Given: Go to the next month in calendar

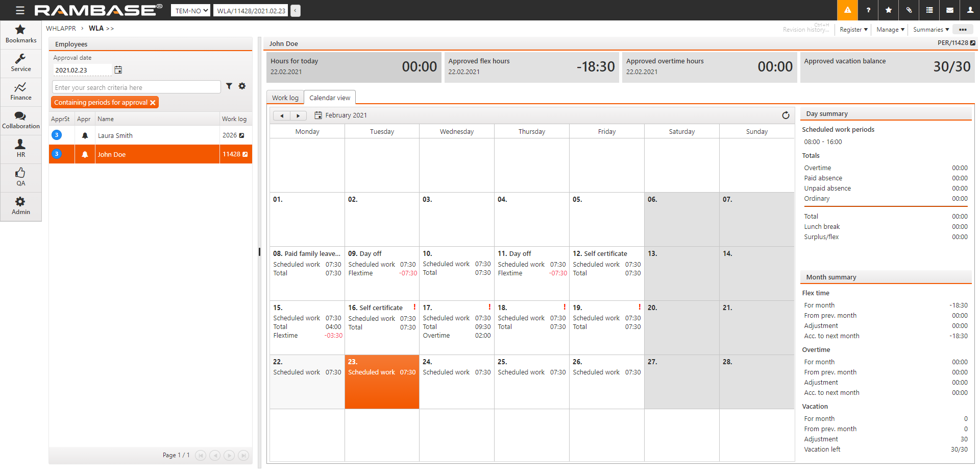Looking at the screenshot, I should pyautogui.click(x=298, y=116).
